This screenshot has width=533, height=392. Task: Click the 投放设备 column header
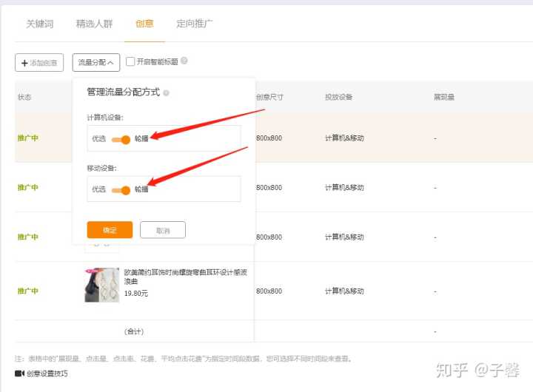(338, 97)
